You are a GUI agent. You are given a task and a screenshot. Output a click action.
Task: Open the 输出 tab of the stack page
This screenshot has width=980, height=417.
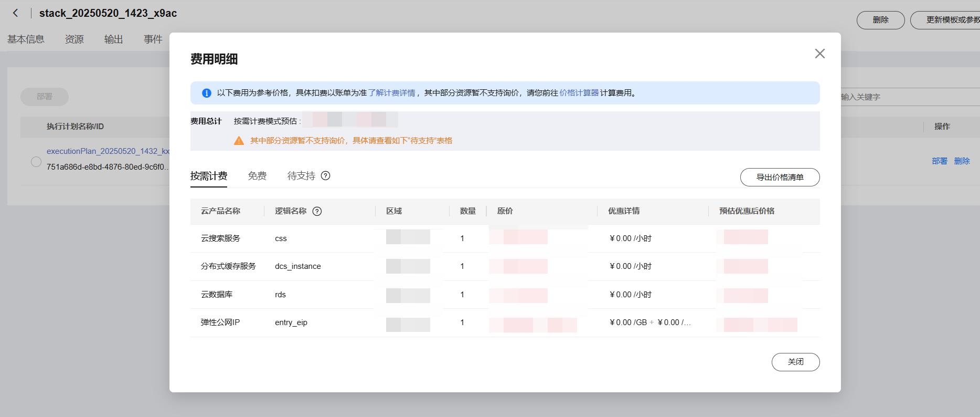[114, 39]
